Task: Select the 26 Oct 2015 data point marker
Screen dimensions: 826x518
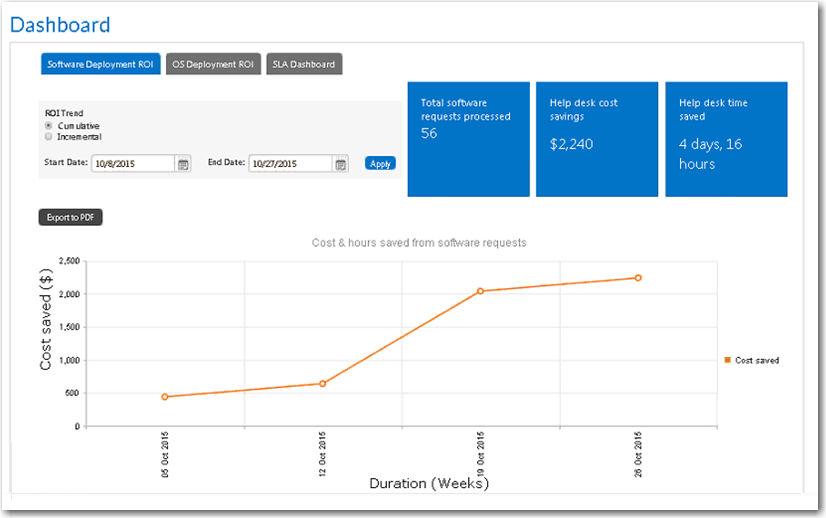Action: 637,278
